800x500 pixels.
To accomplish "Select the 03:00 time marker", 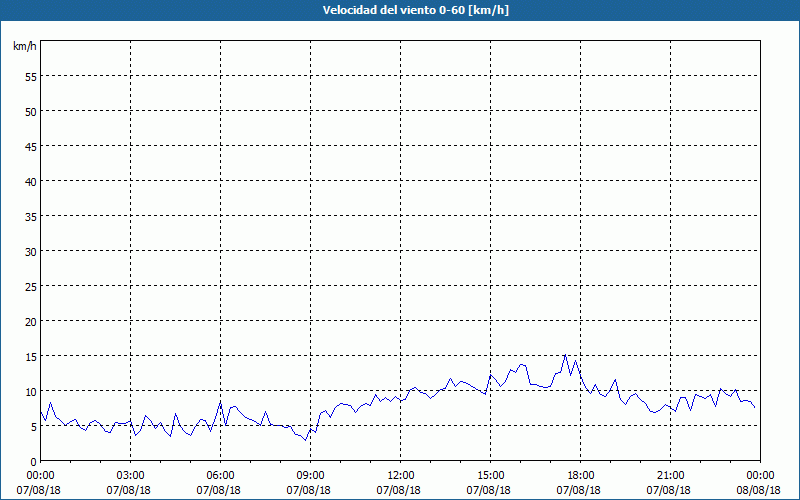I will [130, 475].
